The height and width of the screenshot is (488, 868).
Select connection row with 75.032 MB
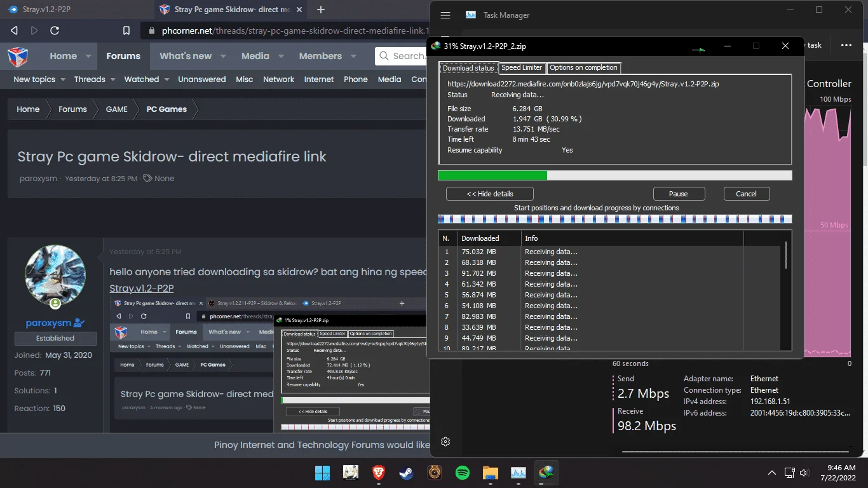point(610,252)
